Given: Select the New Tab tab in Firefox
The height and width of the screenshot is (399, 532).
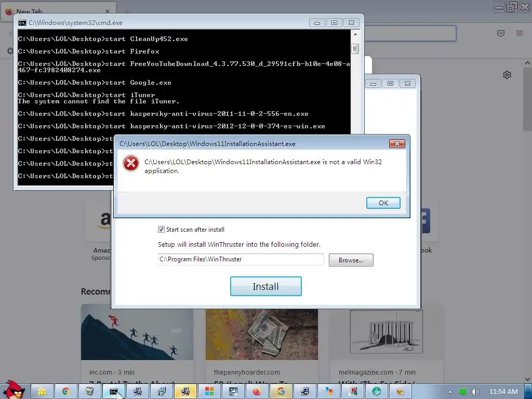Looking at the screenshot, I should (x=59, y=11).
